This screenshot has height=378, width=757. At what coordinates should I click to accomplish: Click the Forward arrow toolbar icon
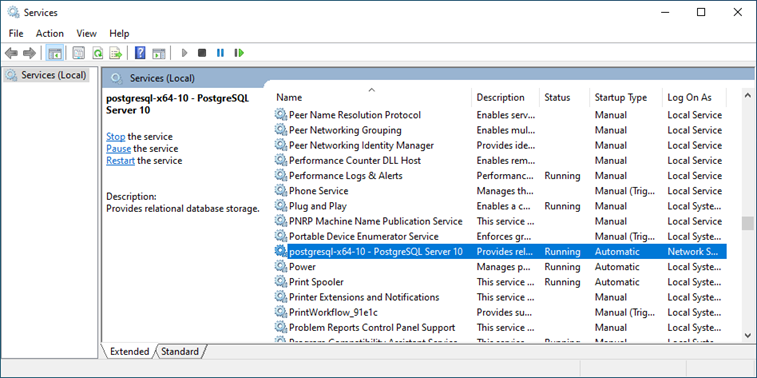[29, 53]
